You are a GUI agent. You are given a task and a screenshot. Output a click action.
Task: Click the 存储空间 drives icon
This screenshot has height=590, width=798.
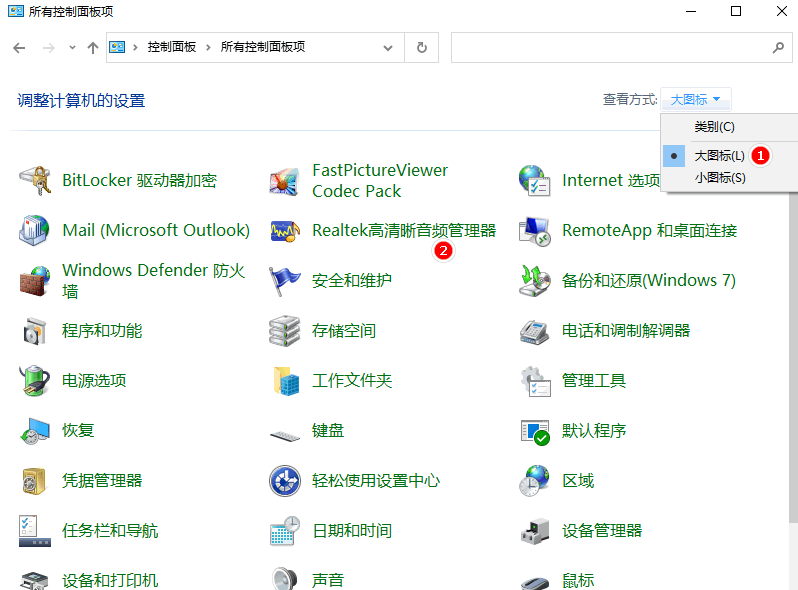tap(285, 331)
